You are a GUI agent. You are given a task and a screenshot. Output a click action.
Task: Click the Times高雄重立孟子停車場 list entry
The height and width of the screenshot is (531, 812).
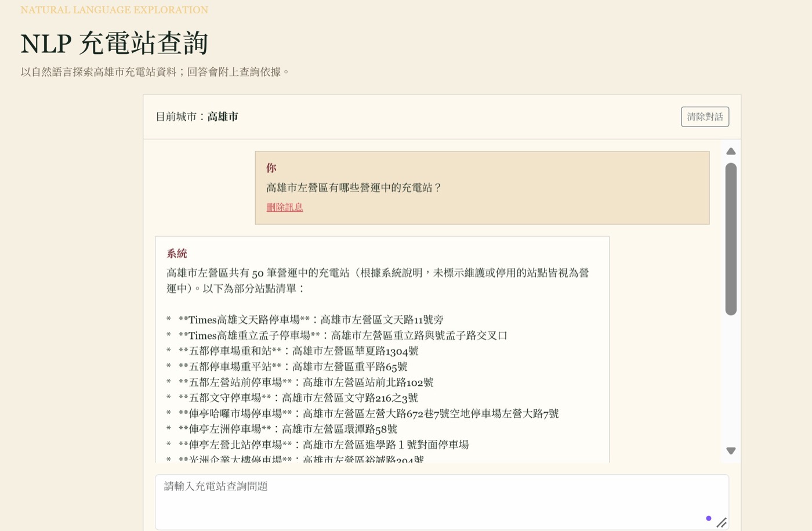click(337, 335)
